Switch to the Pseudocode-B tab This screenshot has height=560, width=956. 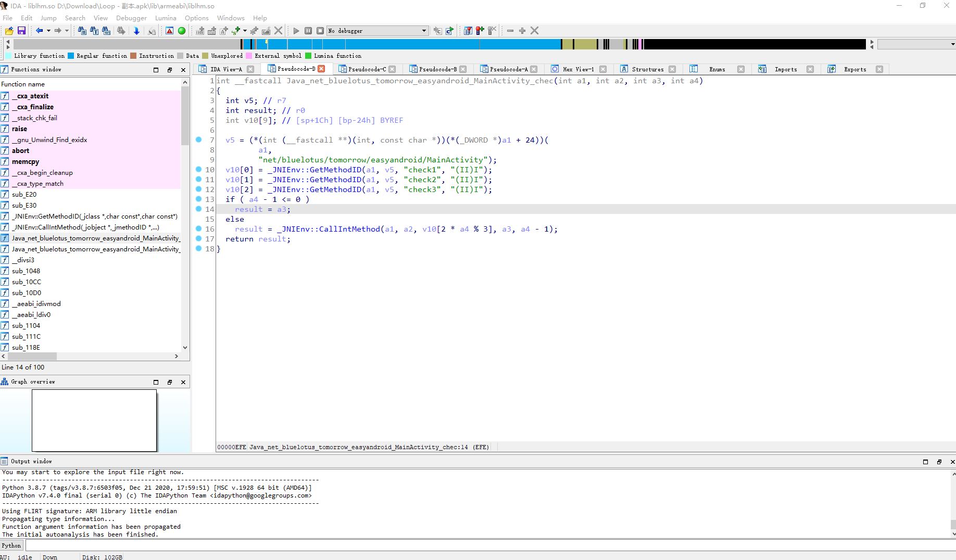[438, 69]
